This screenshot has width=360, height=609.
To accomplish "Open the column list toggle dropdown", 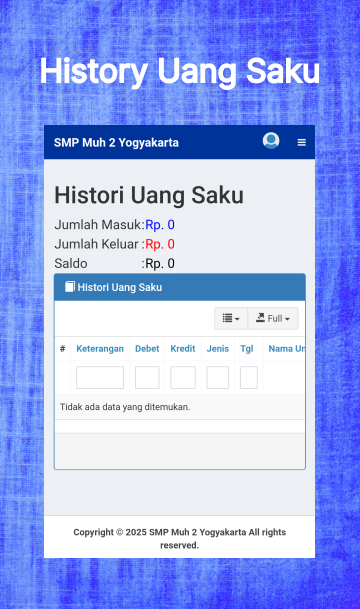I will [231, 318].
